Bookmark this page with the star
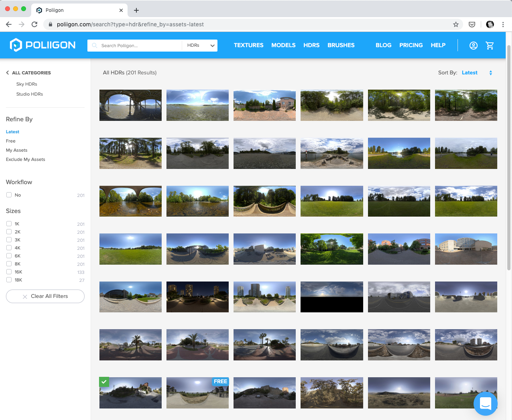The width and height of the screenshot is (512, 420). (456, 24)
